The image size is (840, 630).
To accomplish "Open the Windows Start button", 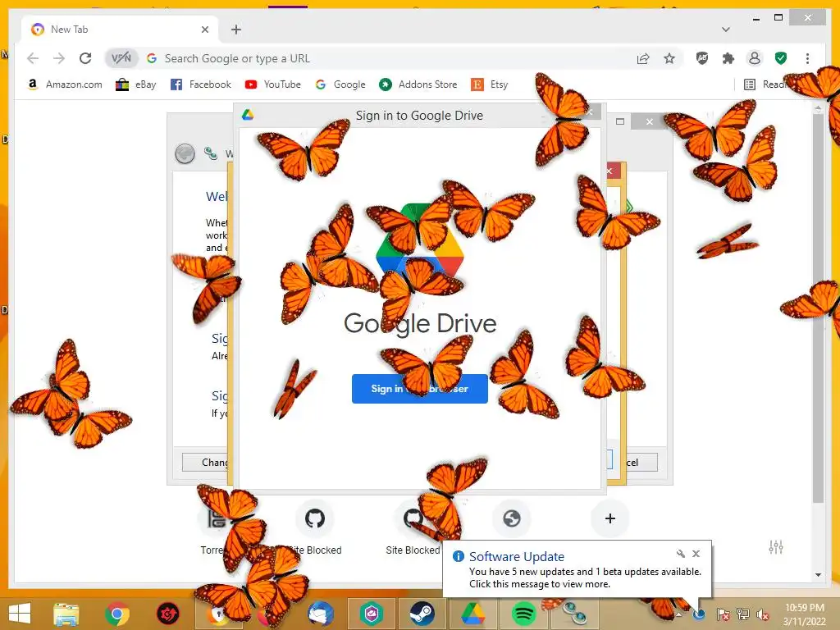I will 20,614.
